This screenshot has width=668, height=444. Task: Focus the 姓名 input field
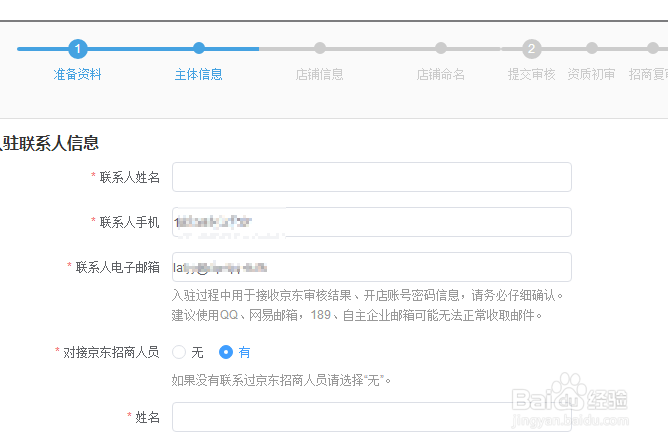tap(371, 417)
